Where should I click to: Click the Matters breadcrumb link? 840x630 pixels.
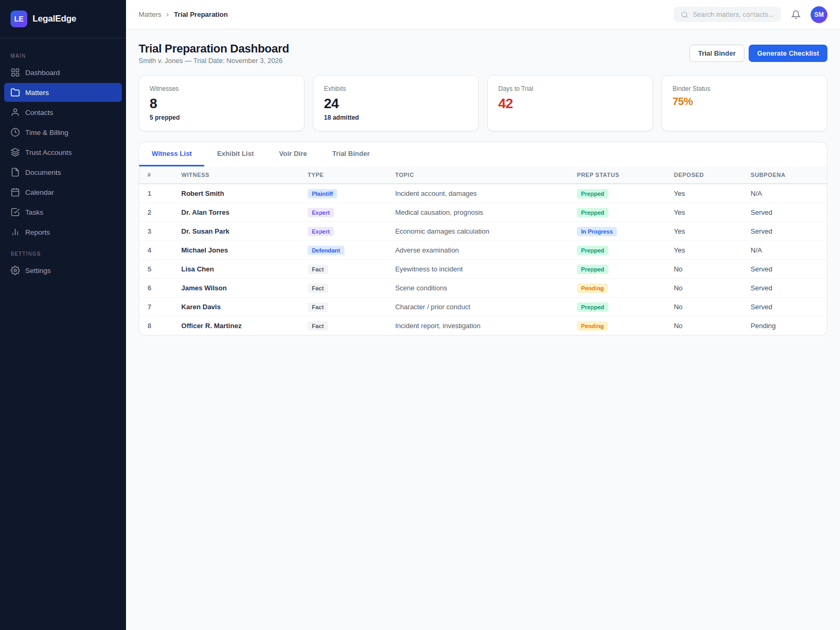150,15
